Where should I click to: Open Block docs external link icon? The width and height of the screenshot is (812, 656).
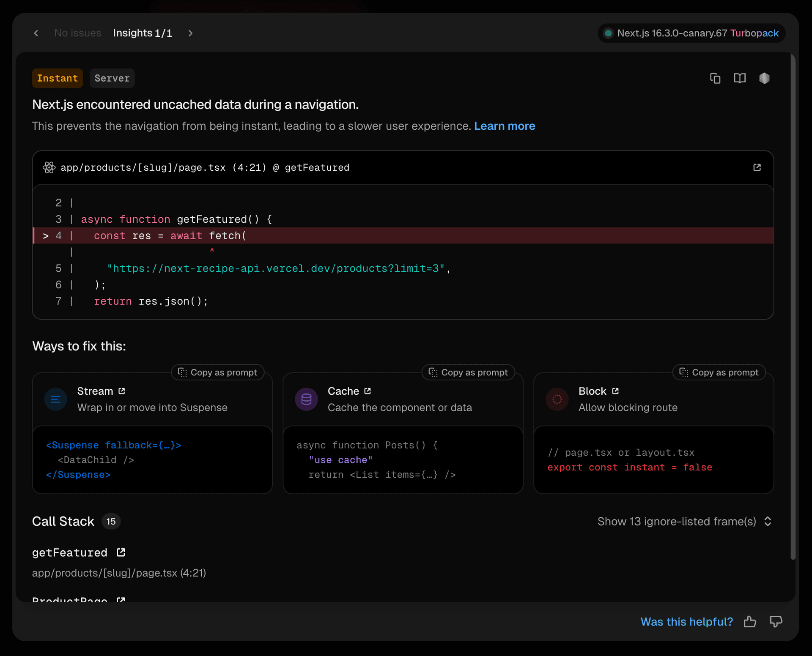click(x=615, y=391)
